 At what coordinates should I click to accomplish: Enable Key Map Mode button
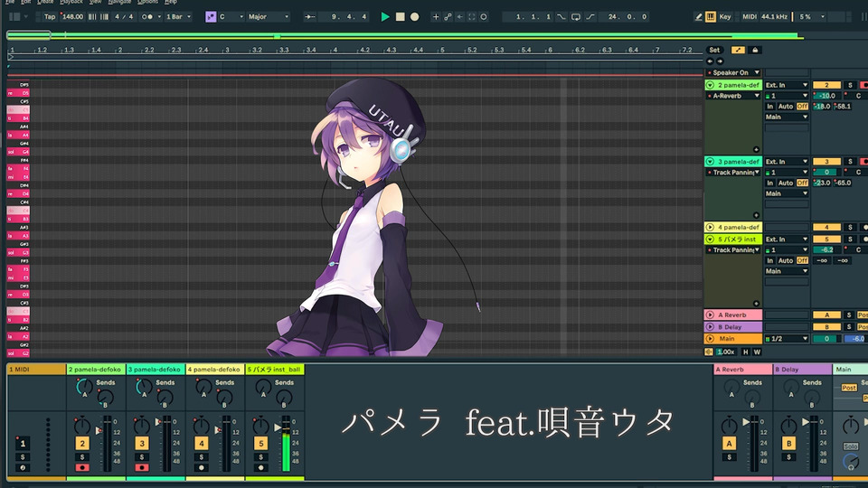tap(724, 16)
